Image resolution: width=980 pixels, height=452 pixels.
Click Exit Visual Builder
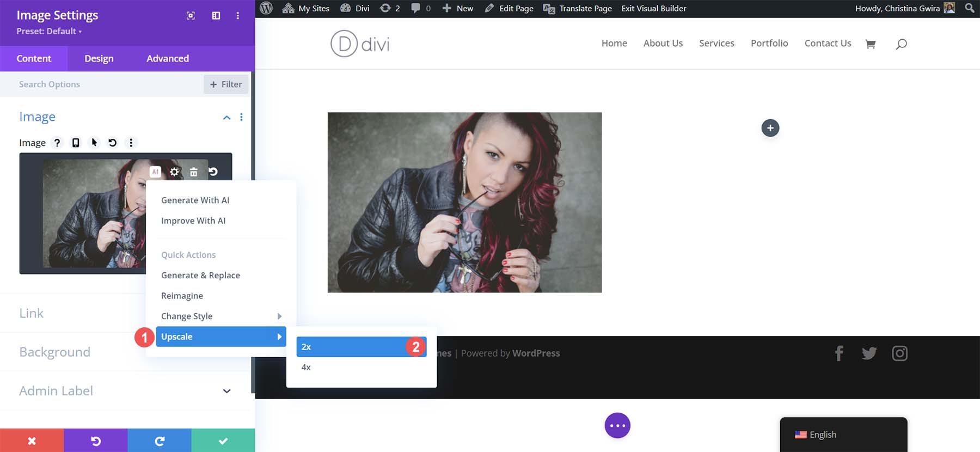pos(654,8)
